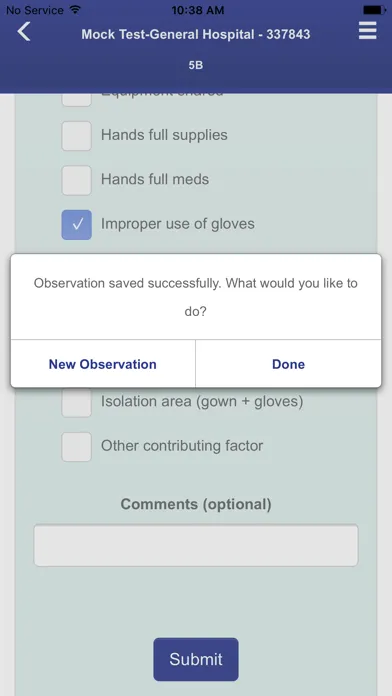Tick the Hands full meds checkbox
Viewport: 392px width, 696px height.
point(76,180)
